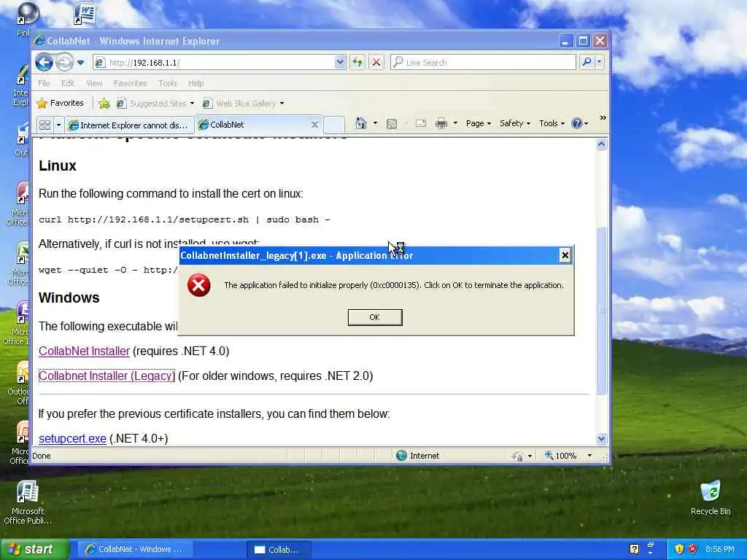
Task: Click the CollabNet Installer link
Action: 85,351
